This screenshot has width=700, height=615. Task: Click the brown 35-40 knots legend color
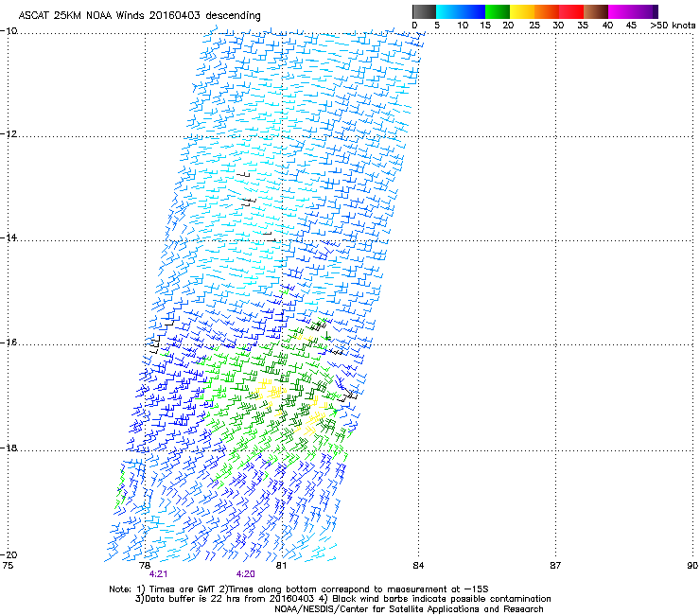point(596,11)
